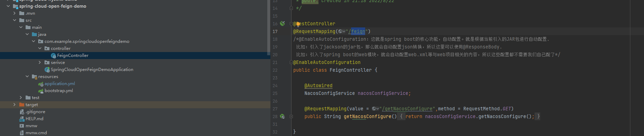Image resolution: width=644 pixels, height=136 pixels.
Task: Click the .mvn folder icon
Action: click(22, 13)
